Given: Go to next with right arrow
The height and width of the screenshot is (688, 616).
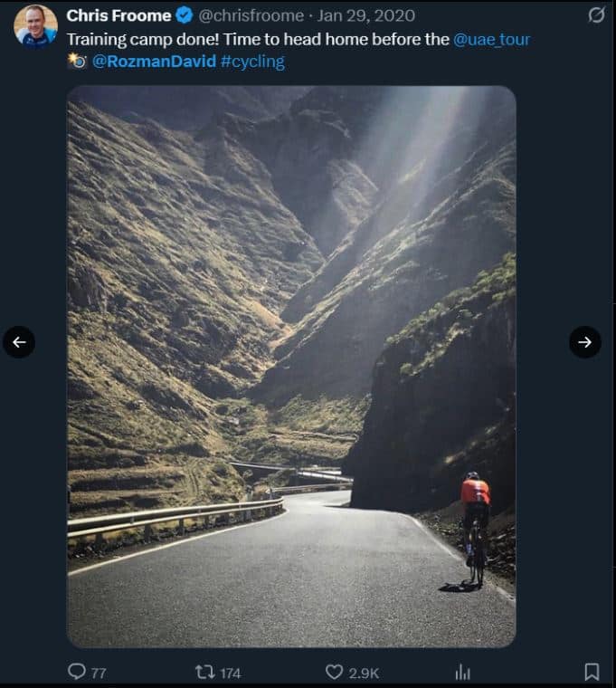Looking at the screenshot, I should pyautogui.click(x=585, y=342).
